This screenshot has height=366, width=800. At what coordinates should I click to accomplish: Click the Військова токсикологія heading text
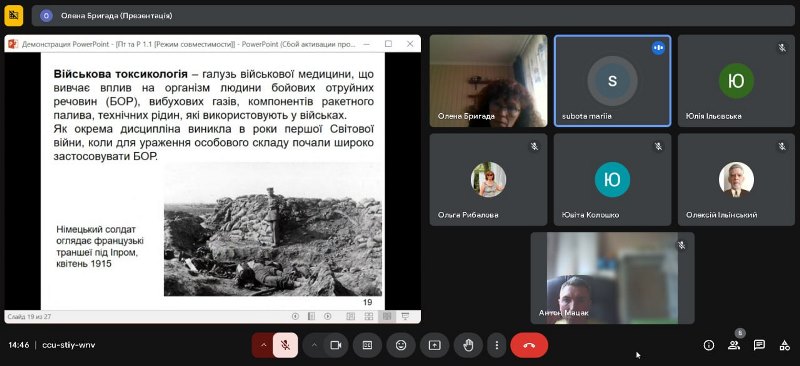coord(120,74)
